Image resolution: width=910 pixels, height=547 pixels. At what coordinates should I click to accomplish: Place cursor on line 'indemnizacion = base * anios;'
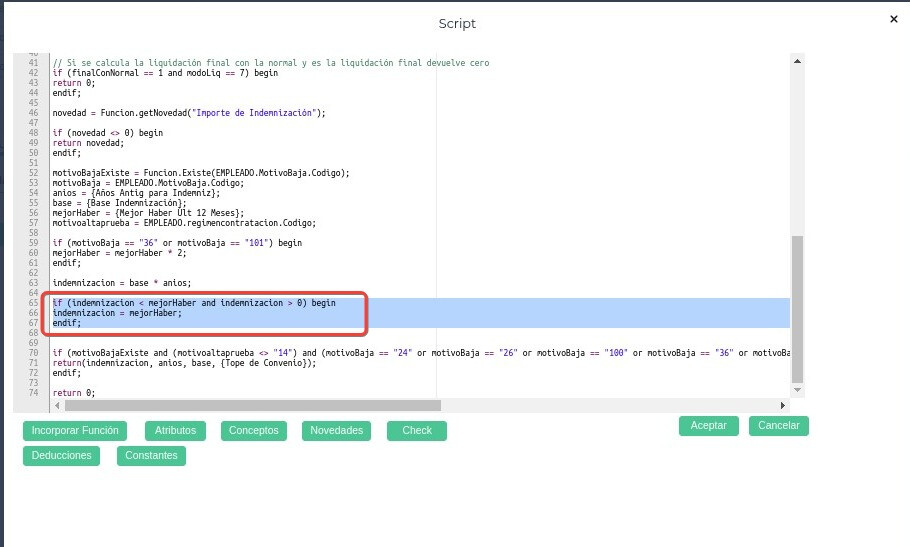[x=122, y=283]
